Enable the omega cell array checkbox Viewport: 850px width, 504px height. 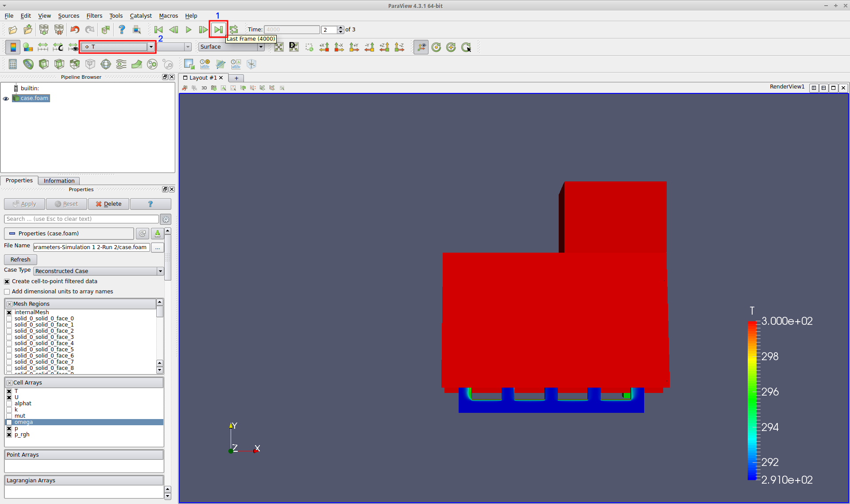click(x=9, y=422)
